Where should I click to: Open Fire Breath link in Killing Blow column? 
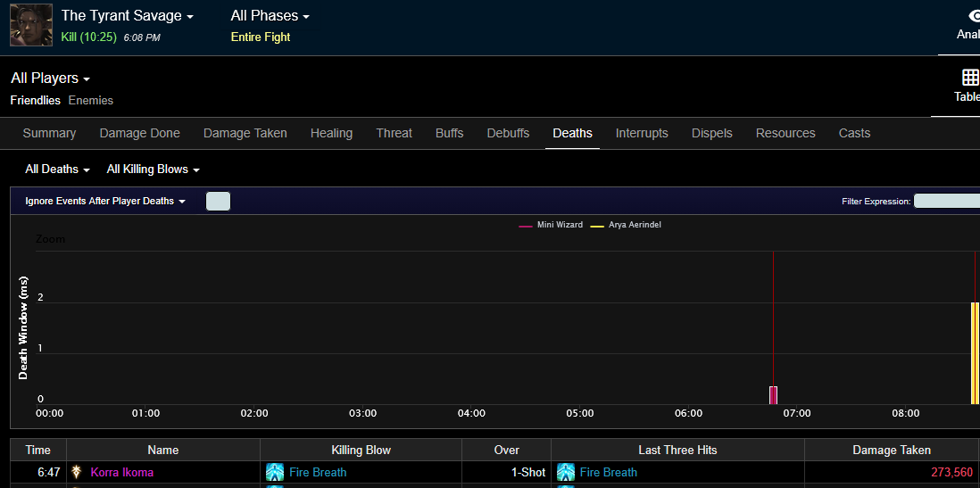[318, 472]
